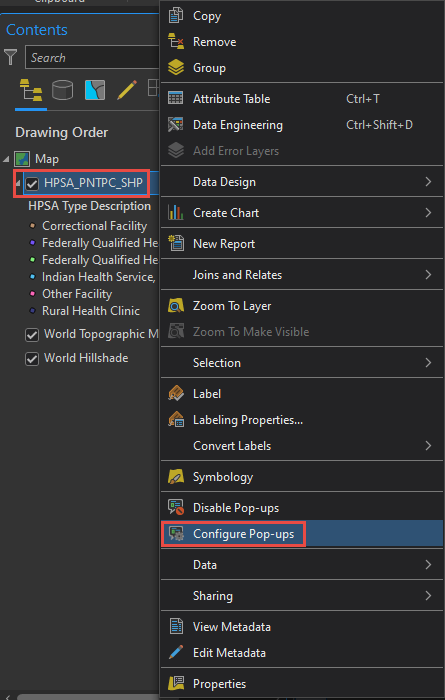The image size is (445, 700).
Task: Click the List By Selection icon
Action: tap(95, 90)
